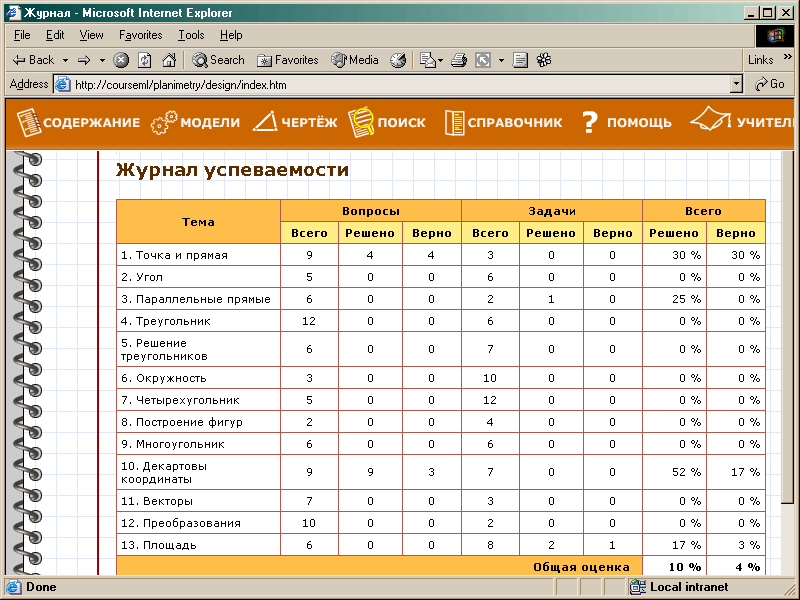
Task: Expand the Edit button dropdown arrow
Action: (x=501, y=61)
